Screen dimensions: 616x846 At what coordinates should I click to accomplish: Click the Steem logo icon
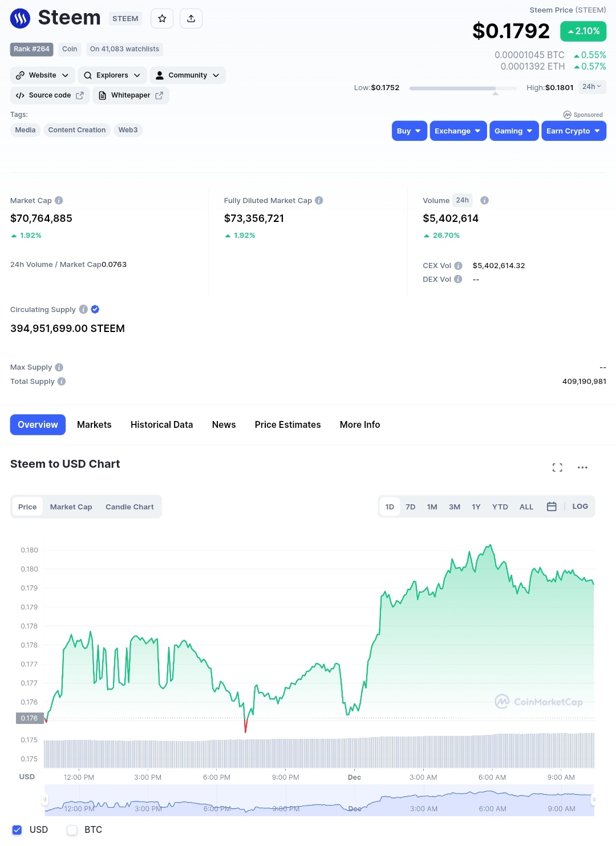coord(20,19)
